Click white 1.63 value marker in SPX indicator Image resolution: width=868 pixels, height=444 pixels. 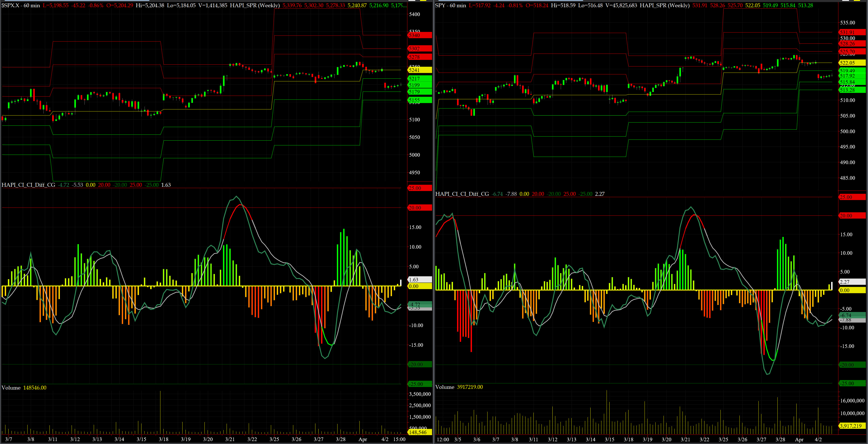coord(420,279)
